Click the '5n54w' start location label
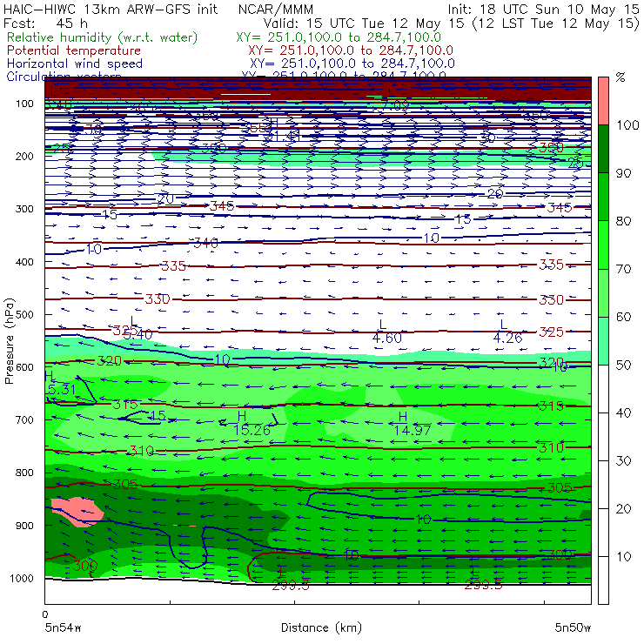The height and width of the screenshot is (644, 644). [64, 627]
